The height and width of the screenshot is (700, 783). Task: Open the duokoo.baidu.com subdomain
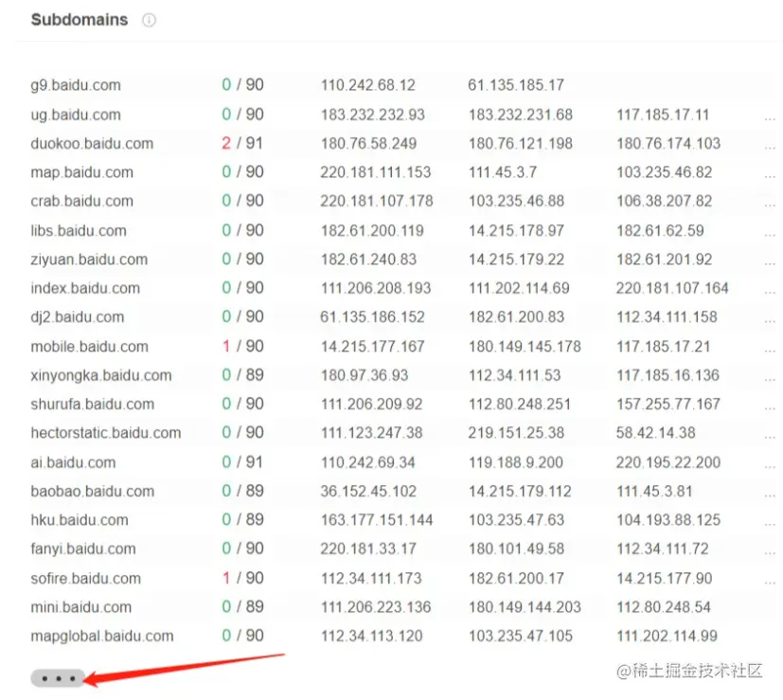pyautogui.click(x=92, y=143)
